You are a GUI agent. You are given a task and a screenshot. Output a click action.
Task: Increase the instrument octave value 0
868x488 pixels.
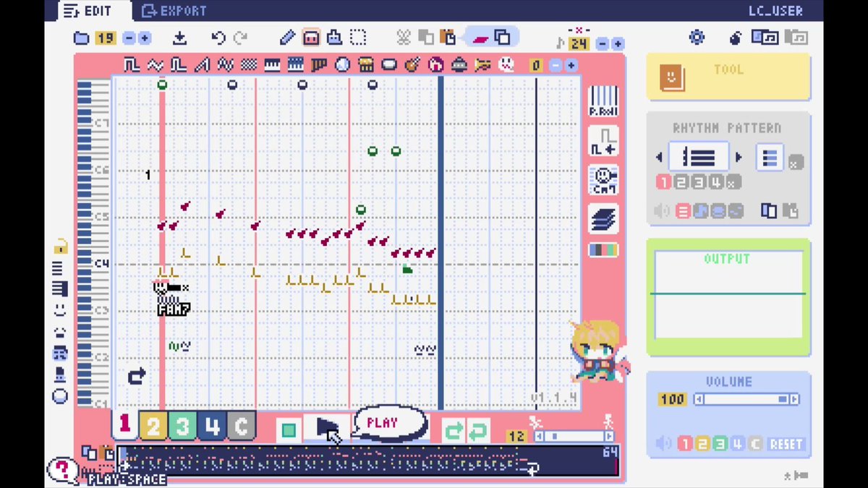click(x=571, y=66)
